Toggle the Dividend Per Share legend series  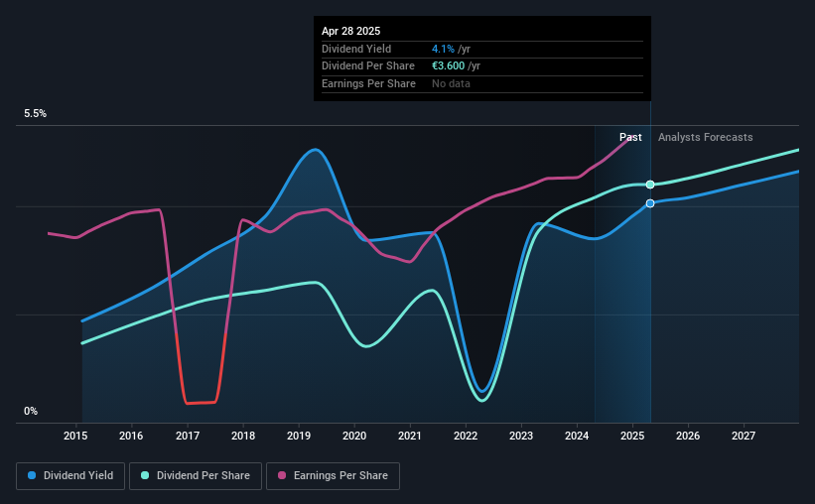pyautogui.click(x=196, y=476)
